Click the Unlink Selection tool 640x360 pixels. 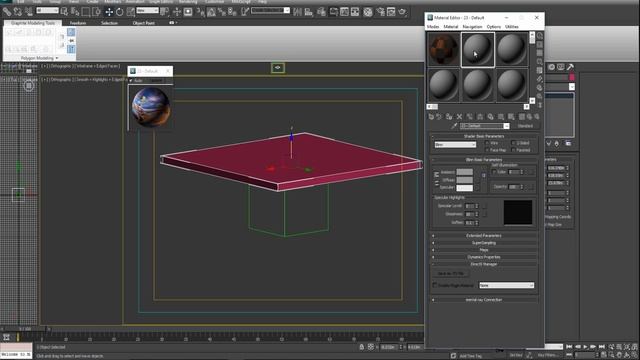tap(18, 12)
